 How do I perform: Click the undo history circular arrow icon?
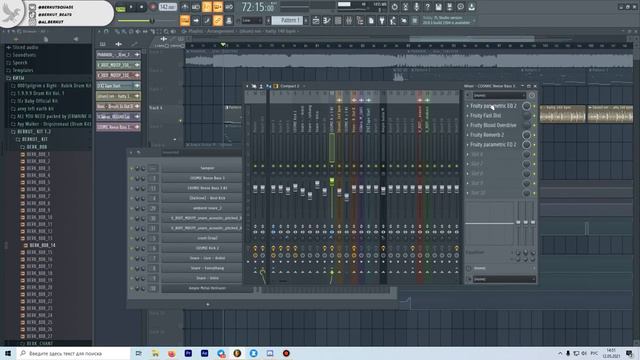point(394,7)
